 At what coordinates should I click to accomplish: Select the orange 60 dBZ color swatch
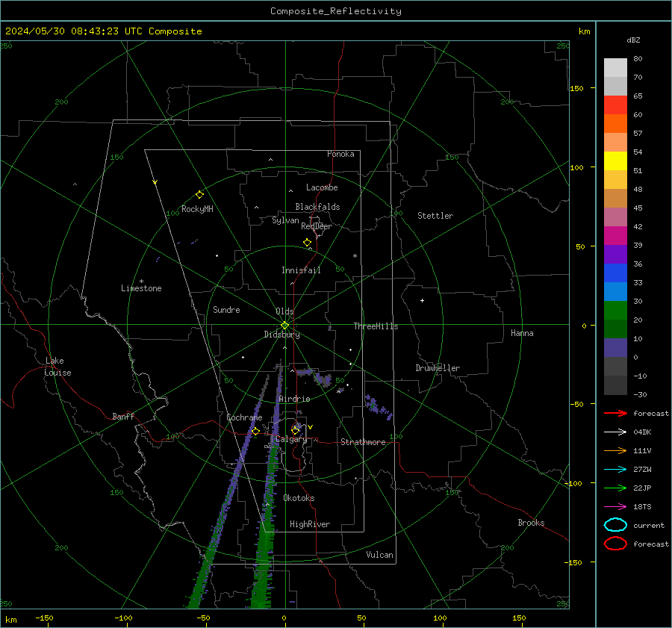[615, 123]
